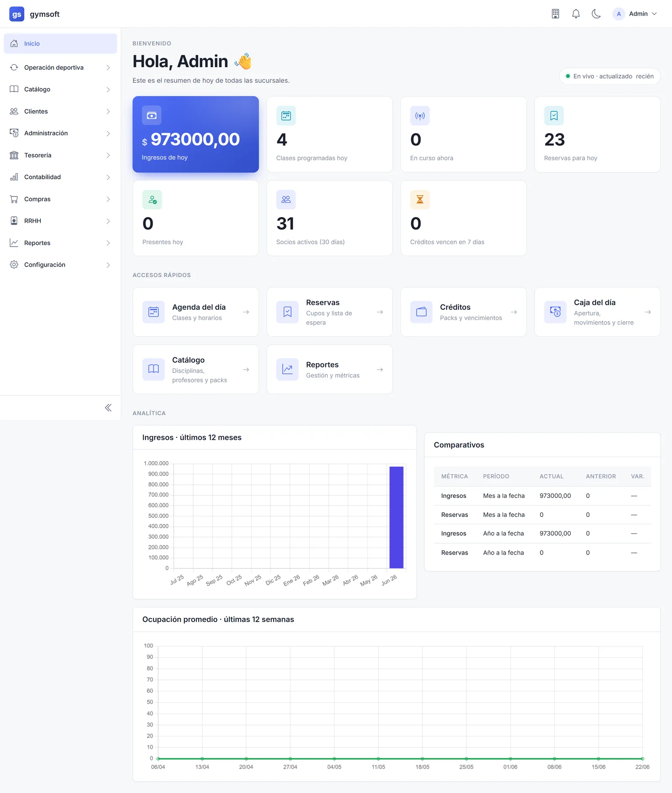672x793 pixels.
Task: Click the Compras cart icon
Action: 14,199
